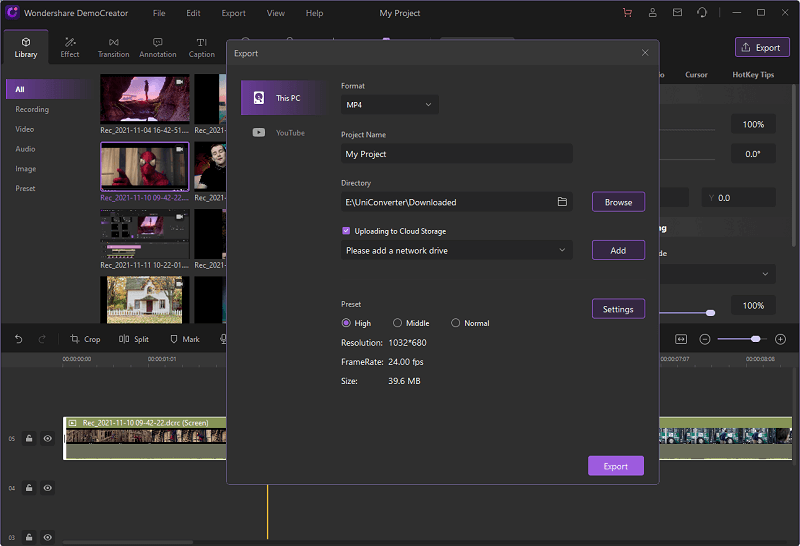This screenshot has width=800, height=546.
Task: Click the timeline zoom-in plus icon
Action: 780,339
